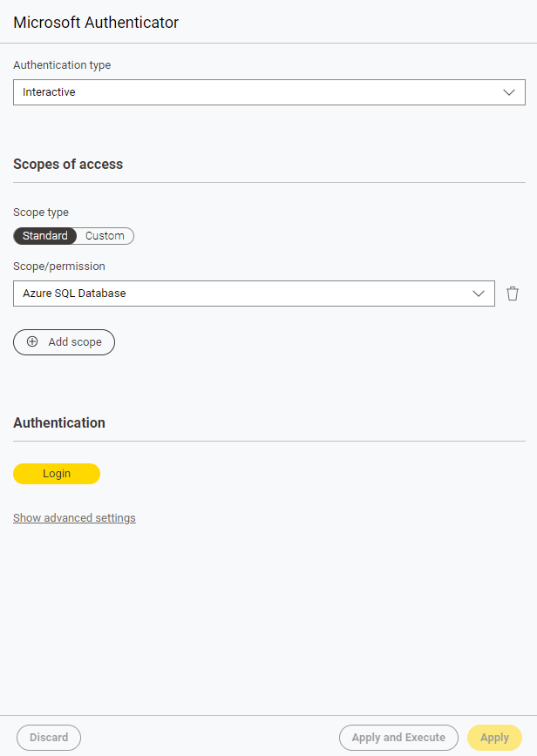Screen dimensions: 537x756
Task: Click the plus icon in Add scope
Action: (32, 342)
